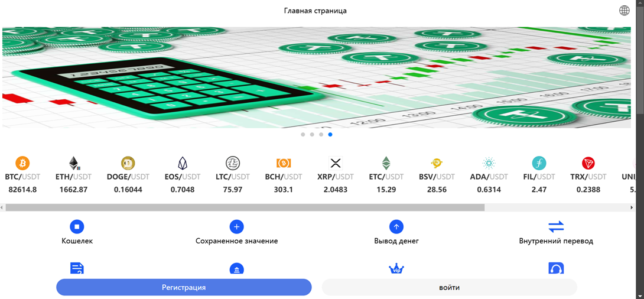Open the Внутренний перевод label

coord(556,241)
